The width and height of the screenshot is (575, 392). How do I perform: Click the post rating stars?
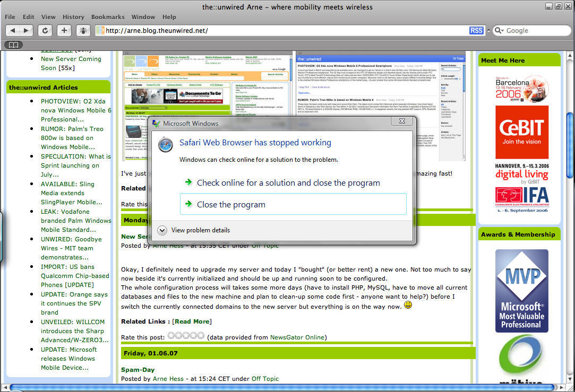(186, 336)
